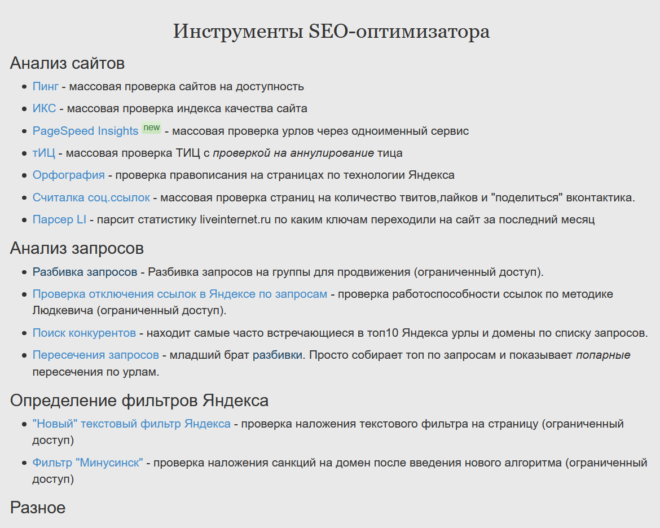Click the Парсер LI link
This screenshot has height=528, width=660.
click(x=59, y=219)
